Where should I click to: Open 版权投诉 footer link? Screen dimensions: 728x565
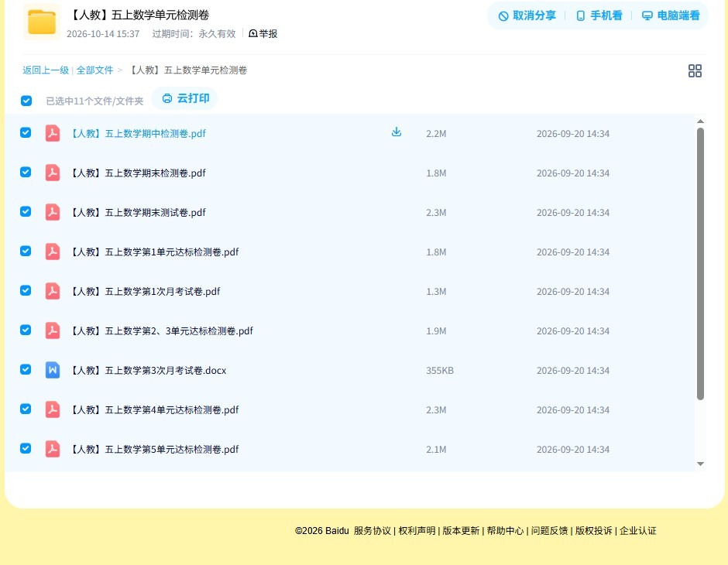coord(593,531)
